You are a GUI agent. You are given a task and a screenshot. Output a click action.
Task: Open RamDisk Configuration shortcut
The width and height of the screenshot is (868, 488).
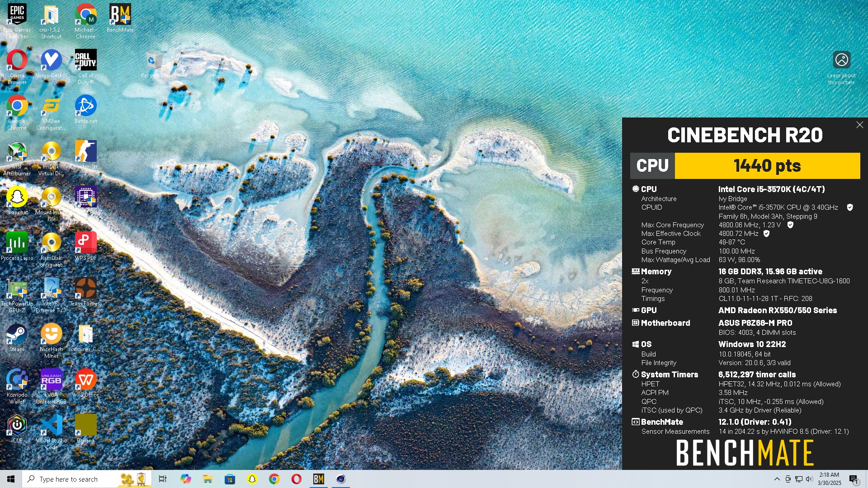[x=51, y=249]
